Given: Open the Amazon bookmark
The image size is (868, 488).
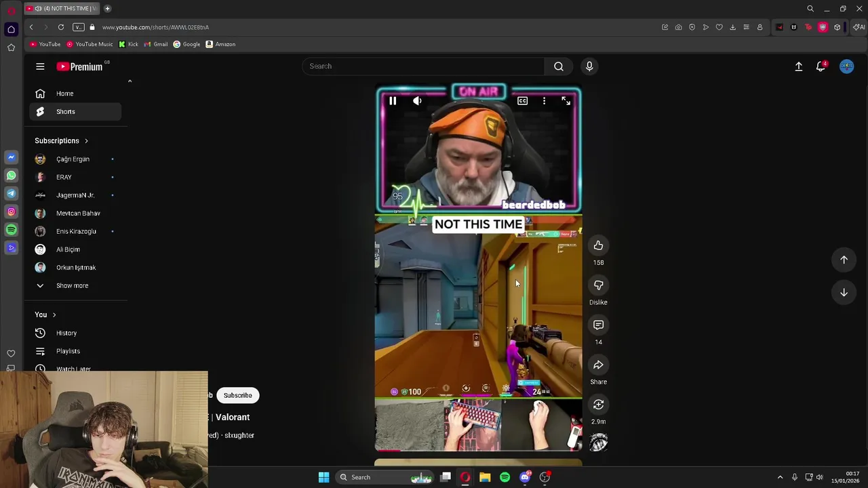Looking at the screenshot, I should coord(220,44).
